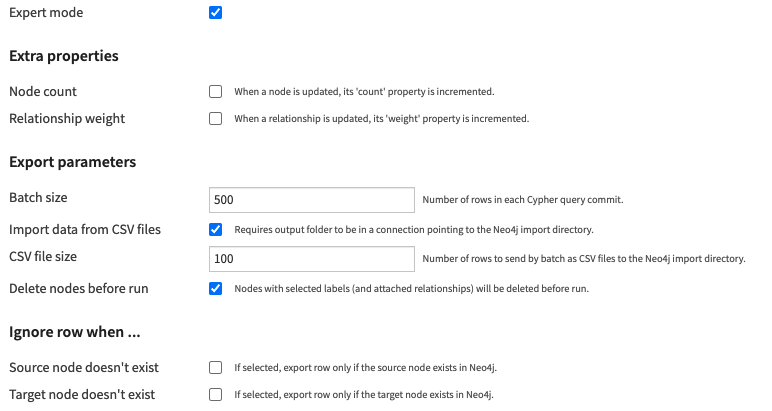Click the 'Node count' label text
Image resolution: width=772 pixels, height=411 pixels.
[43, 92]
